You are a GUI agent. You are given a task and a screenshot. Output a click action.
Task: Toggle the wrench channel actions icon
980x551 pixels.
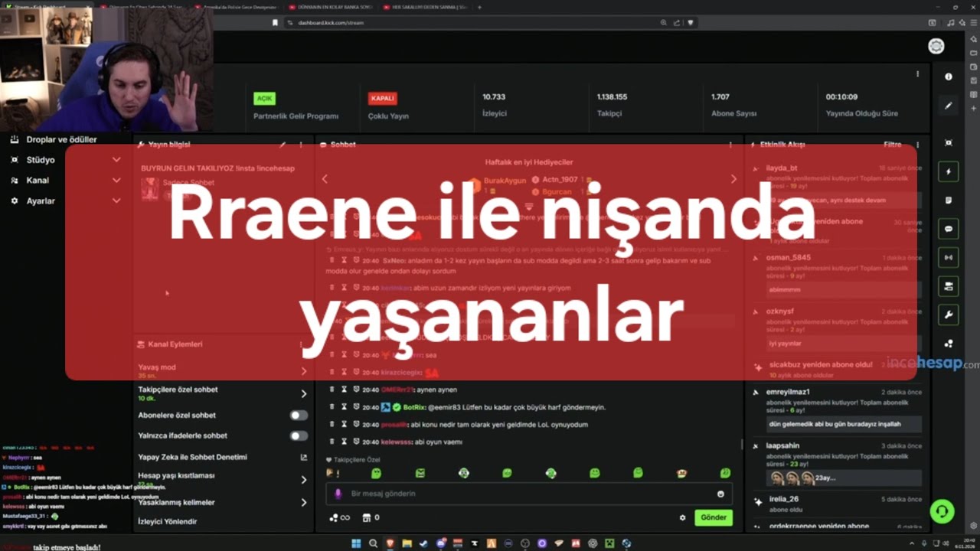949,315
